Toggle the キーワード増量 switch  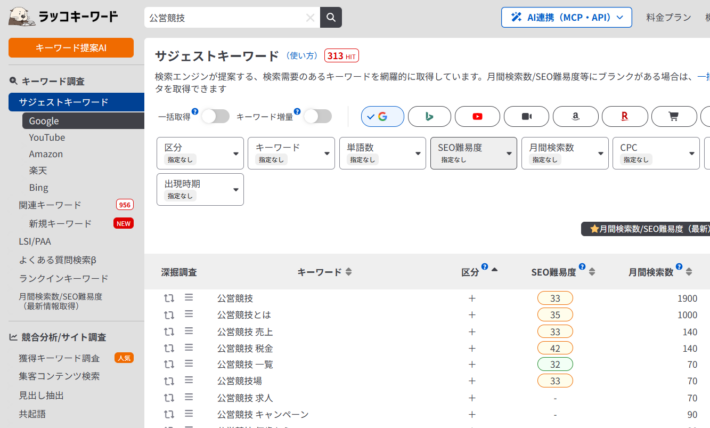318,116
